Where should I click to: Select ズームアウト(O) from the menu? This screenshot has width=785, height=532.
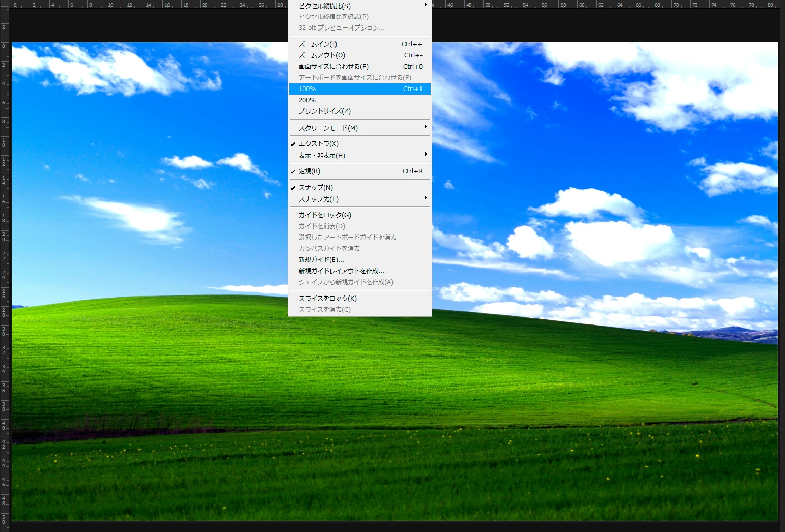point(360,55)
